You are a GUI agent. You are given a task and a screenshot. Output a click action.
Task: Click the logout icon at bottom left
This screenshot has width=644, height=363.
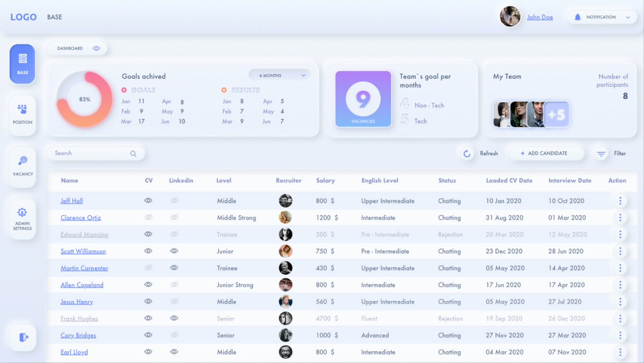pos(22,337)
